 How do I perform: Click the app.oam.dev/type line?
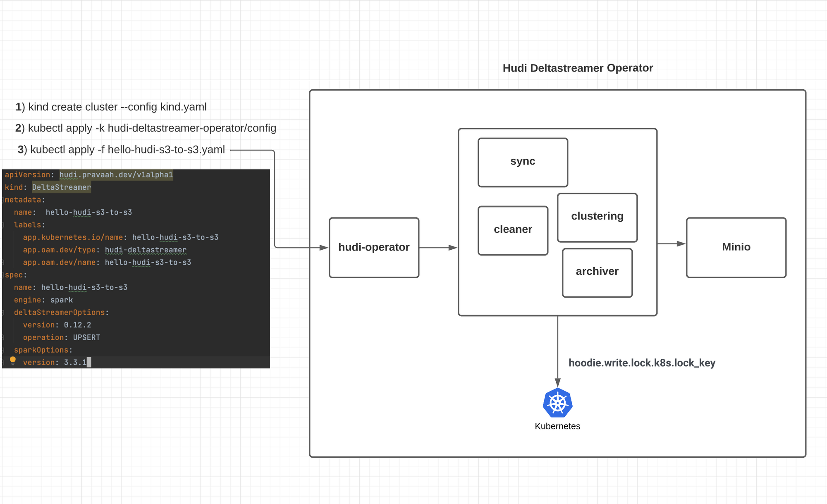(x=105, y=250)
